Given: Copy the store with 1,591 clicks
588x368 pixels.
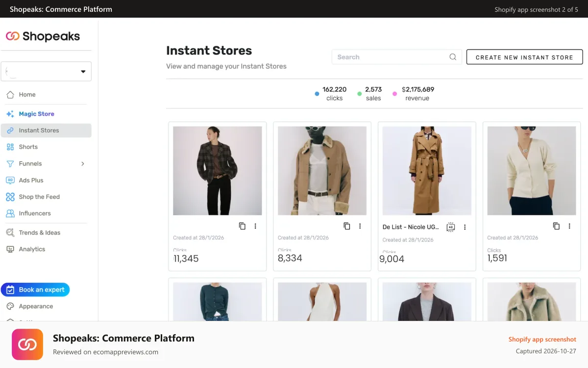Looking at the screenshot, I should (556, 226).
